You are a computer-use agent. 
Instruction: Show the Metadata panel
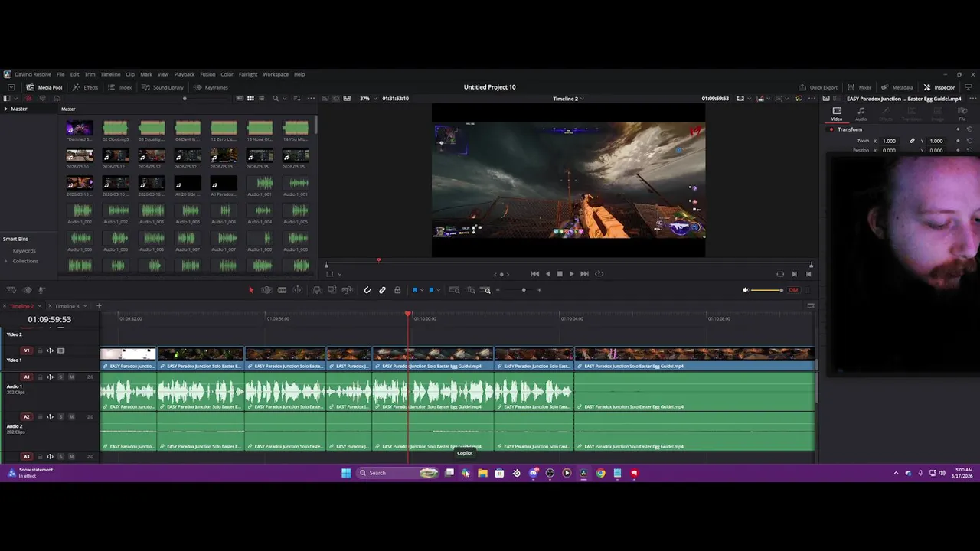point(897,87)
